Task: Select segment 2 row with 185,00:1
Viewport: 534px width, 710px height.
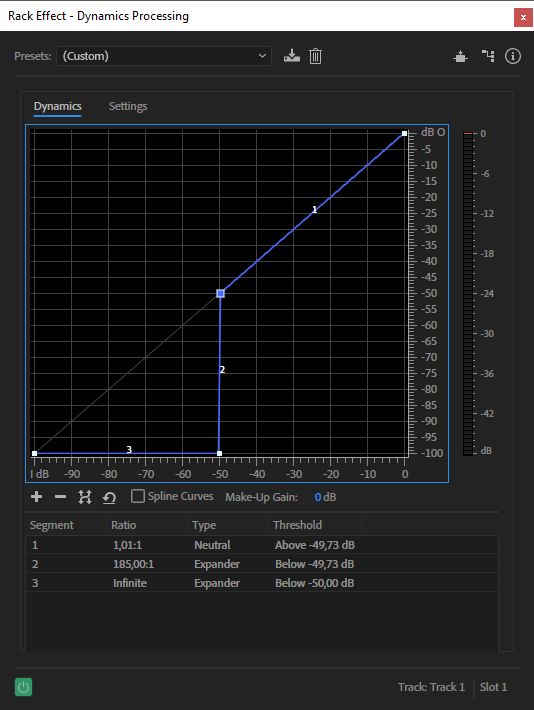Action: coord(262,564)
